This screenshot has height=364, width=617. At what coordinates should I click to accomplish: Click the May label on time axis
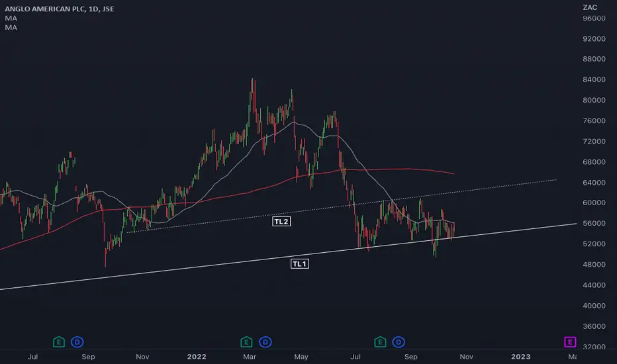pyautogui.click(x=301, y=357)
